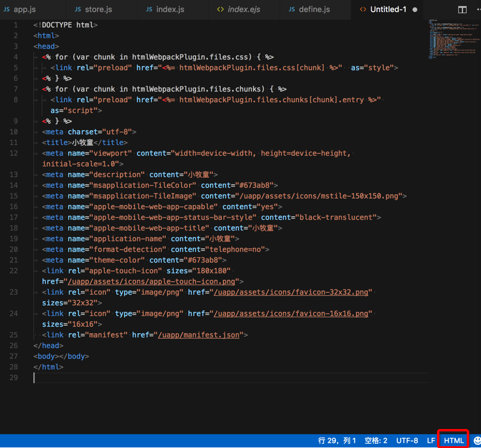
Task: Change language mode via HTML status item
Action: point(454,441)
